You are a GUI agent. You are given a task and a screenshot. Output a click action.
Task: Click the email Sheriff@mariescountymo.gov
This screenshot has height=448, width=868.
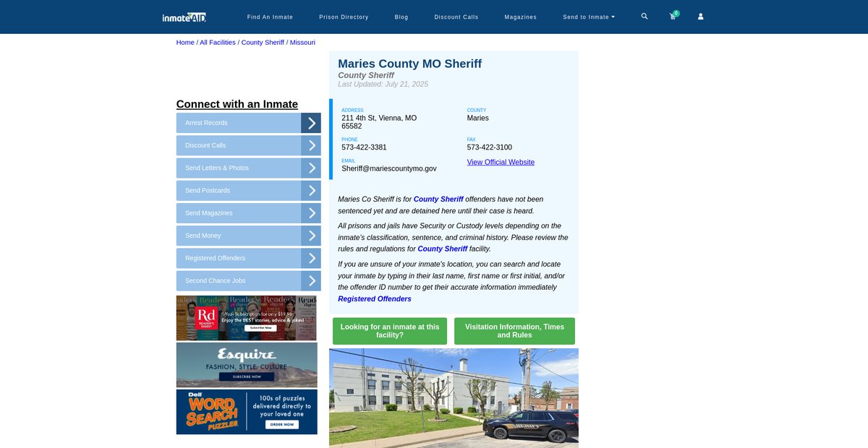(x=389, y=168)
